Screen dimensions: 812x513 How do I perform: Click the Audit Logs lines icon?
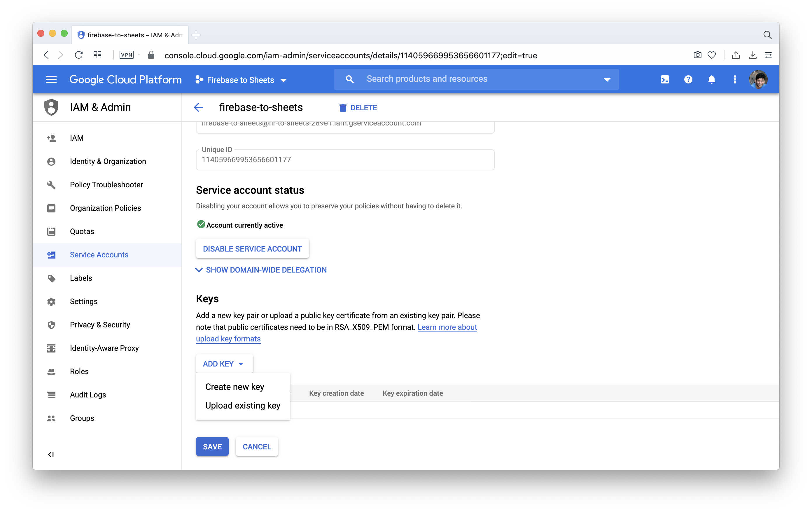(51, 395)
